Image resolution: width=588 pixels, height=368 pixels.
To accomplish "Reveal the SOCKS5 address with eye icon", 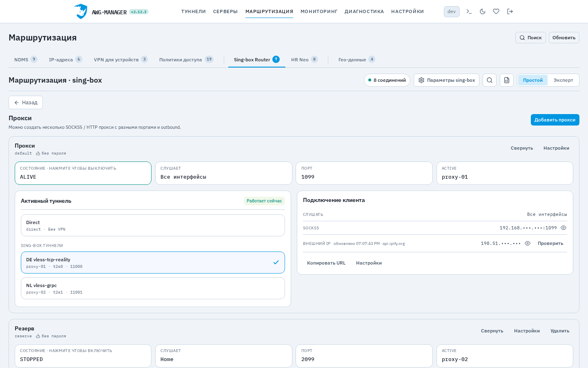I will (563, 228).
